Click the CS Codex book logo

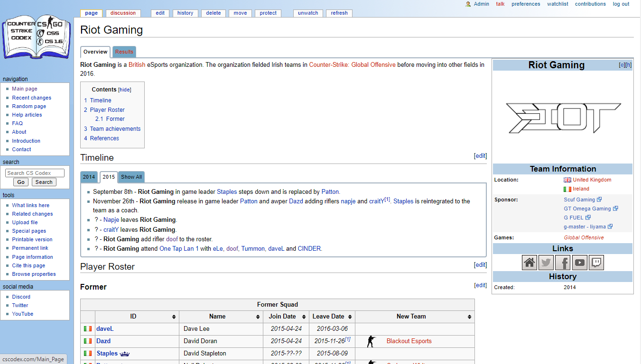pyautogui.click(x=37, y=37)
